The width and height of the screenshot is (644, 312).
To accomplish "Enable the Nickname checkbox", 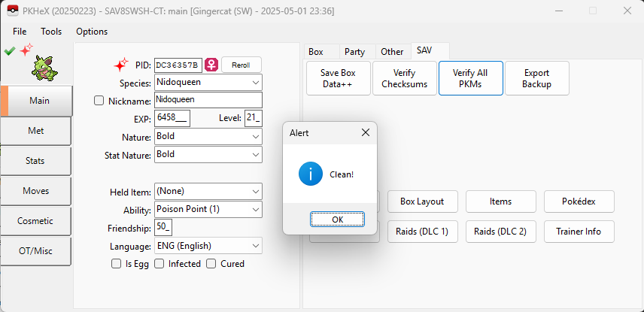I will pyautogui.click(x=99, y=101).
